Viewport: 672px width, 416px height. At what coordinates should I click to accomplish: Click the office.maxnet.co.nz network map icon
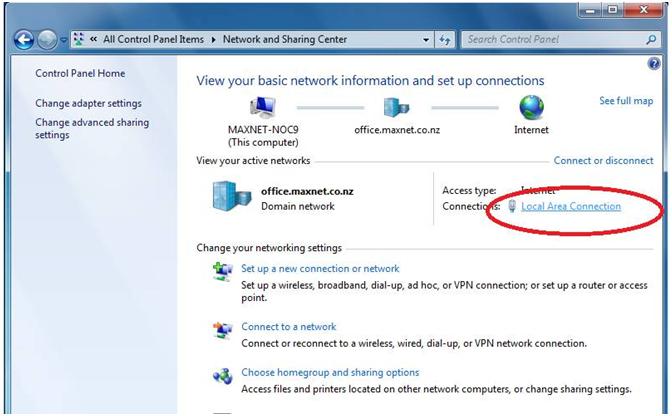(397, 107)
